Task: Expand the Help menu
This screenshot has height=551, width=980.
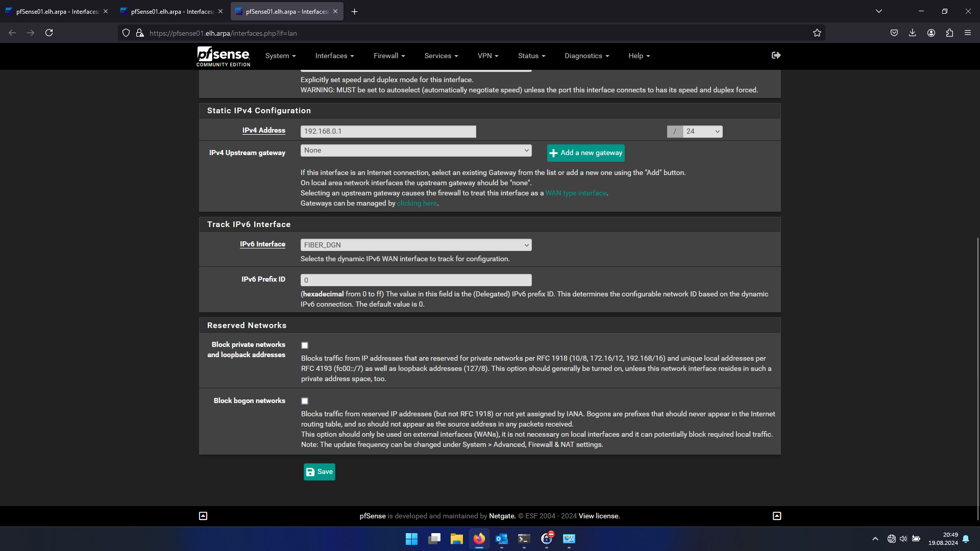Action: pyautogui.click(x=639, y=56)
